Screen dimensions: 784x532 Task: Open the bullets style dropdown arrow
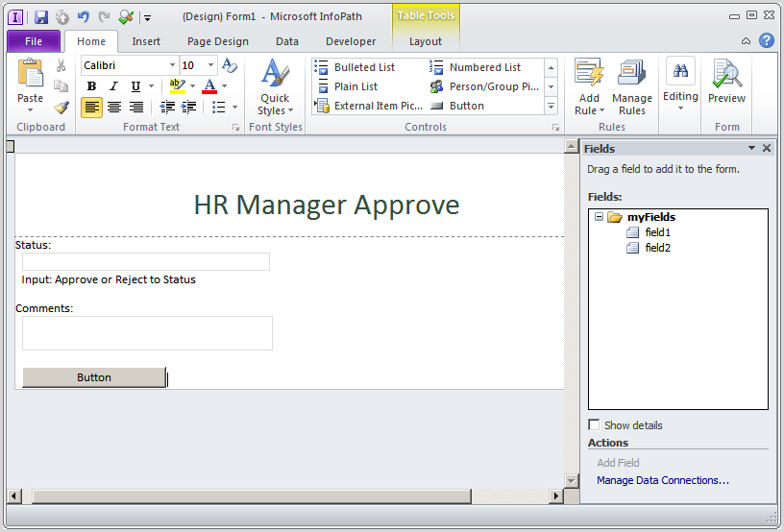234,107
